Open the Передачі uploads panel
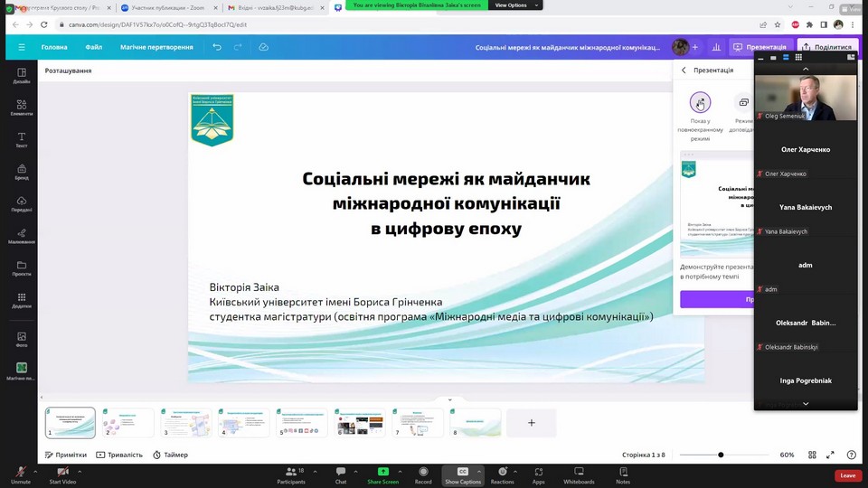Screen dimensions: 868x488 22,203
